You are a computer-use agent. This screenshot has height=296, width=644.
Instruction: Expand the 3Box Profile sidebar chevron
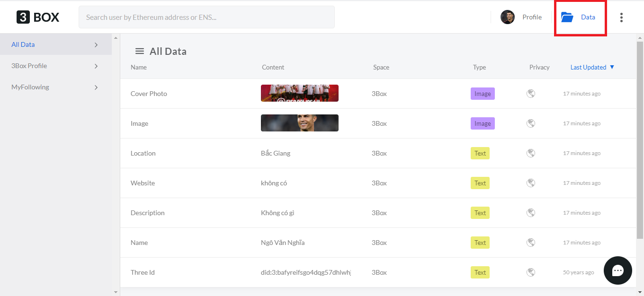pos(96,66)
